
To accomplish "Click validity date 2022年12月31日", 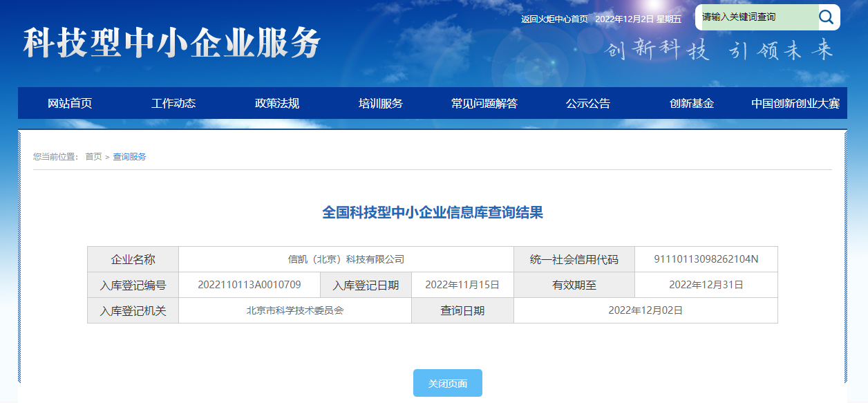I will [x=706, y=285].
